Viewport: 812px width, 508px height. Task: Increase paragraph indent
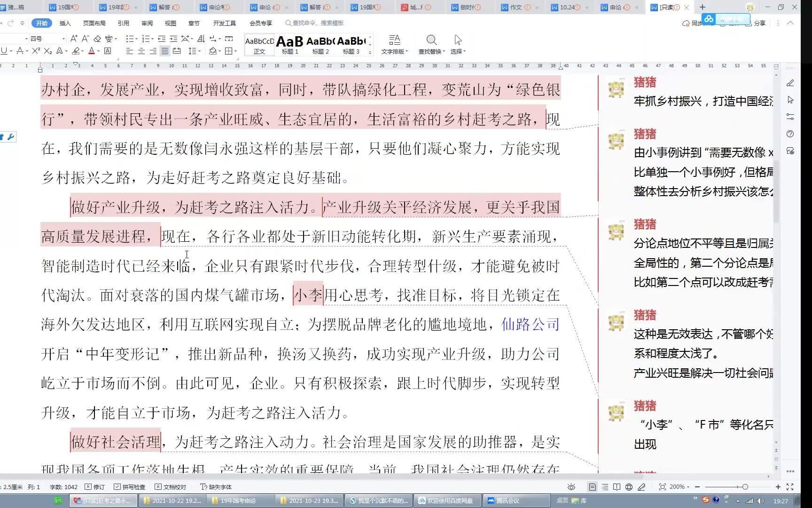click(x=173, y=39)
